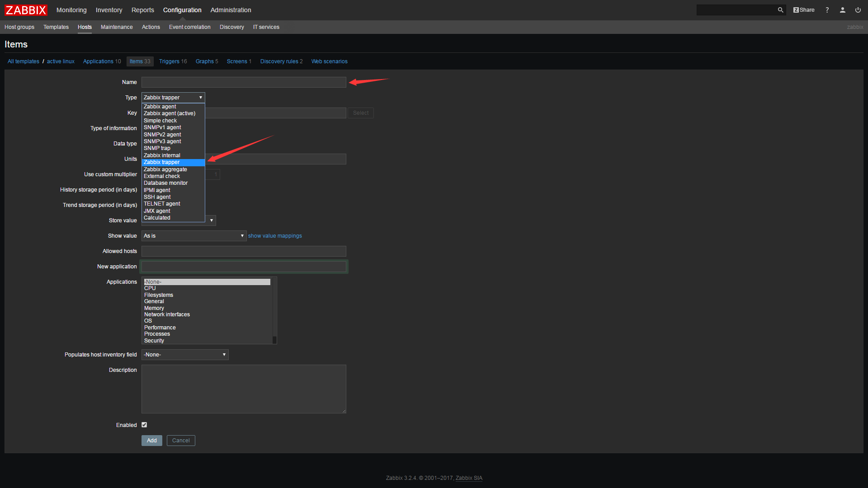This screenshot has height=488, width=868.
Task: Open the Inventory menu
Action: (x=109, y=10)
